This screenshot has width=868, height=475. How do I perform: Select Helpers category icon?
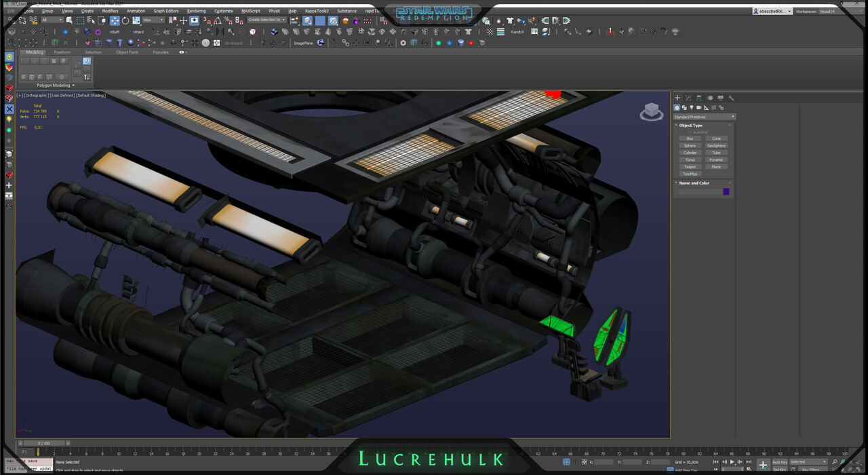pyautogui.click(x=706, y=108)
